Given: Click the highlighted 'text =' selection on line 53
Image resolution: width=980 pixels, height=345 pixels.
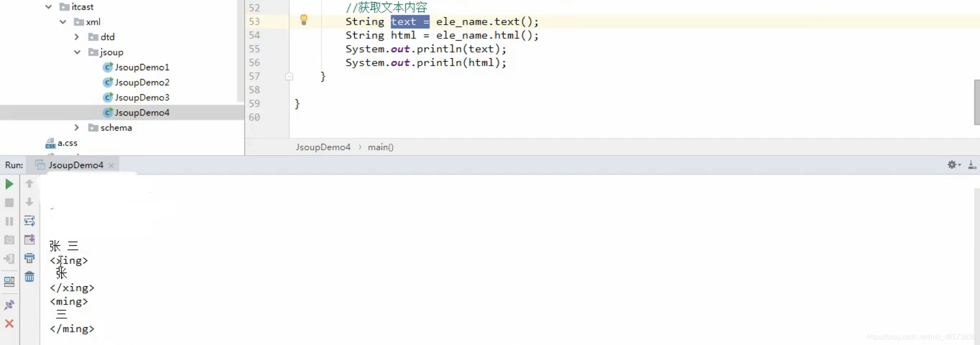Looking at the screenshot, I should (x=410, y=22).
